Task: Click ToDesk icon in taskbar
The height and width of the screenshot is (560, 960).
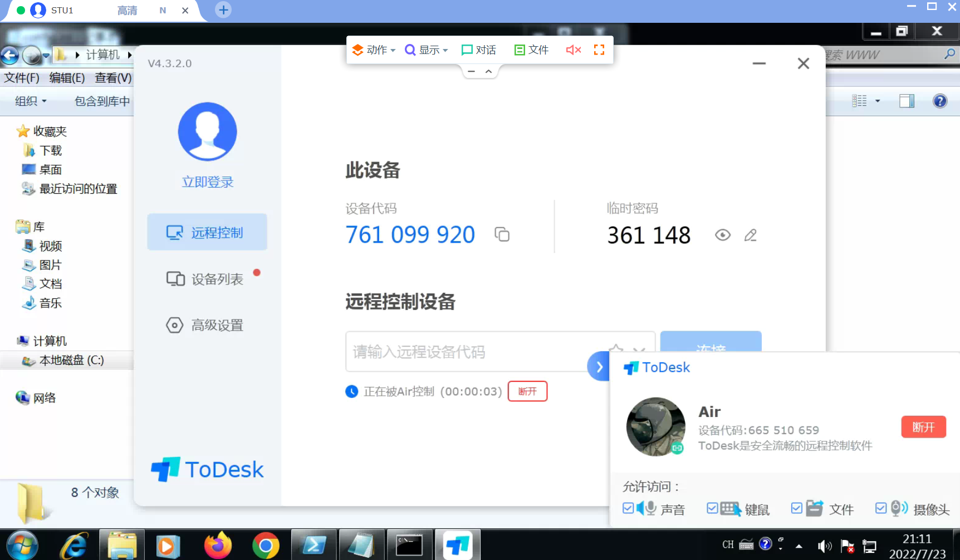Action: 458,545
